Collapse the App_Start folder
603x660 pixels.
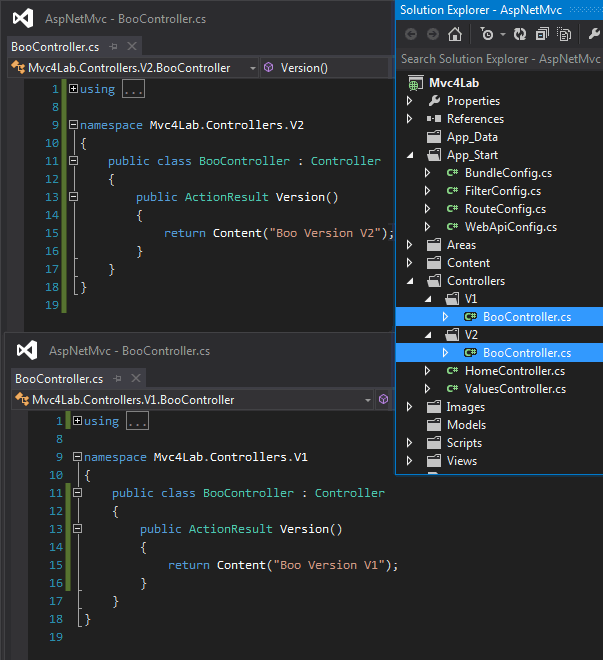410,155
